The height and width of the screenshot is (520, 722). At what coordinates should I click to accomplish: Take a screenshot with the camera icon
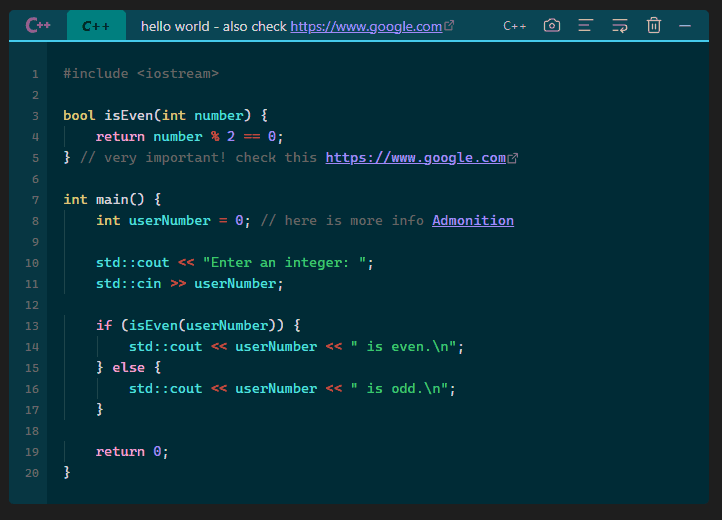552,26
